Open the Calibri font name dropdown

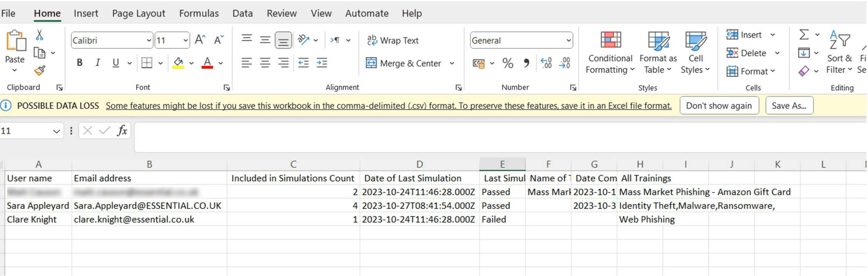pyautogui.click(x=149, y=40)
